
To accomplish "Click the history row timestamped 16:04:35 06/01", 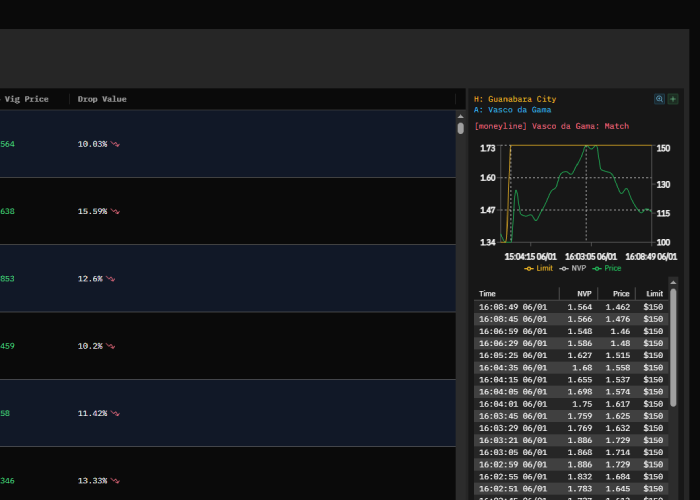I will tap(571, 368).
